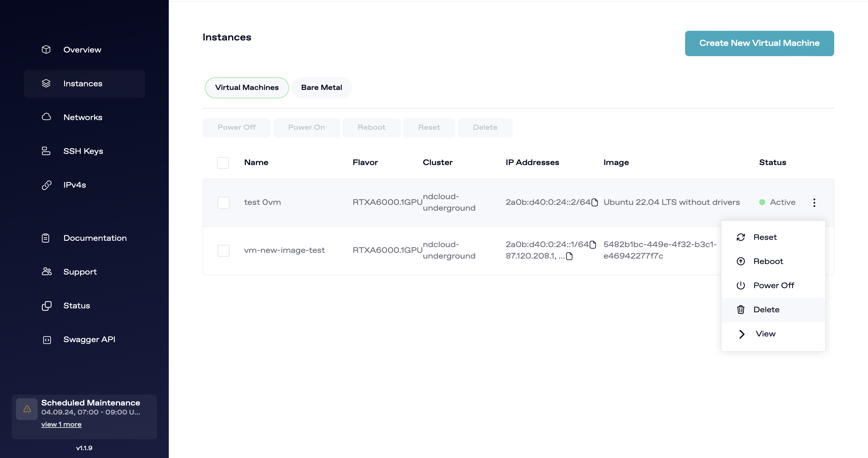The image size is (868, 458).
Task: Click Create New Virtual Machine button
Action: tap(759, 43)
